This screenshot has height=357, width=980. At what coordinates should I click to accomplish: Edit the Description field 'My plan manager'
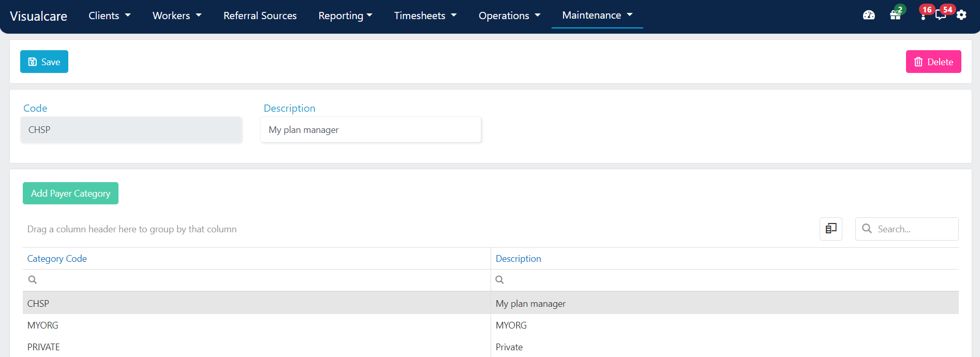[x=371, y=130]
